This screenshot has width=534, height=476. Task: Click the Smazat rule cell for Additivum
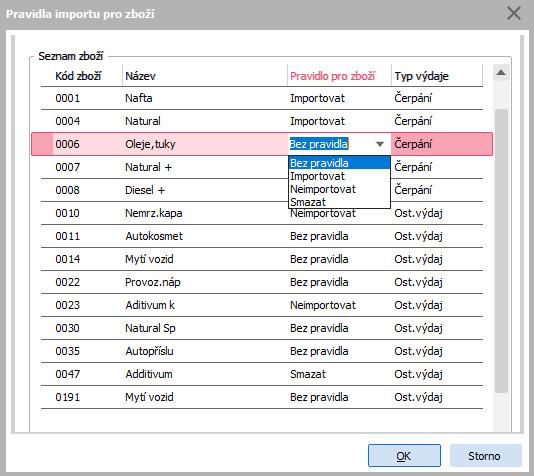click(339, 374)
